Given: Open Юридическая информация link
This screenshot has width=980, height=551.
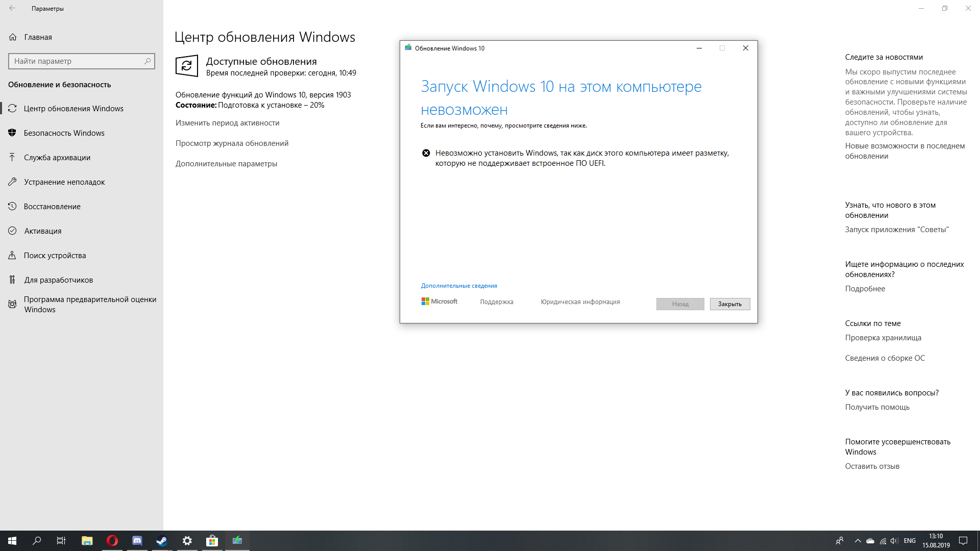Looking at the screenshot, I should pyautogui.click(x=580, y=302).
